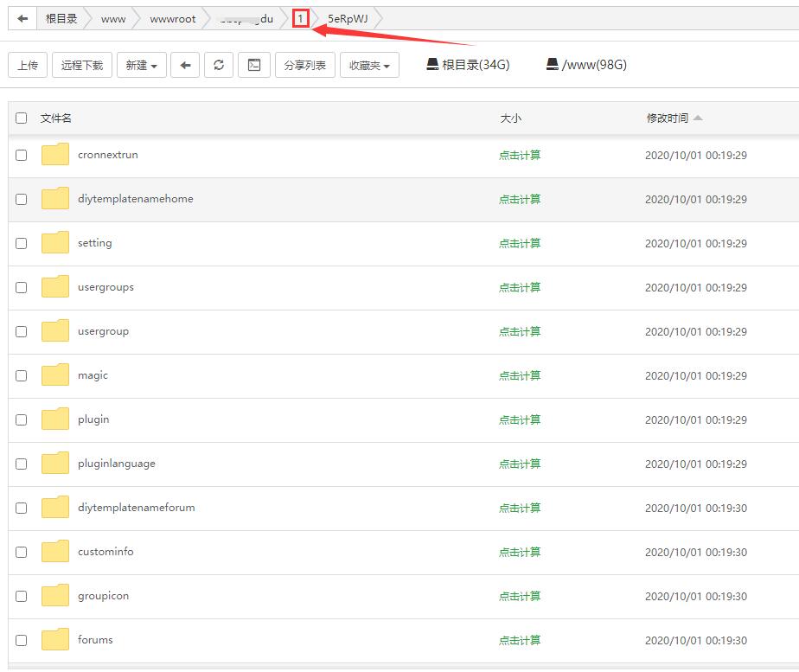Image resolution: width=799 pixels, height=672 pixels.
Task: Click the toolbar back arrow button
Action: click(x=185, y=65)
